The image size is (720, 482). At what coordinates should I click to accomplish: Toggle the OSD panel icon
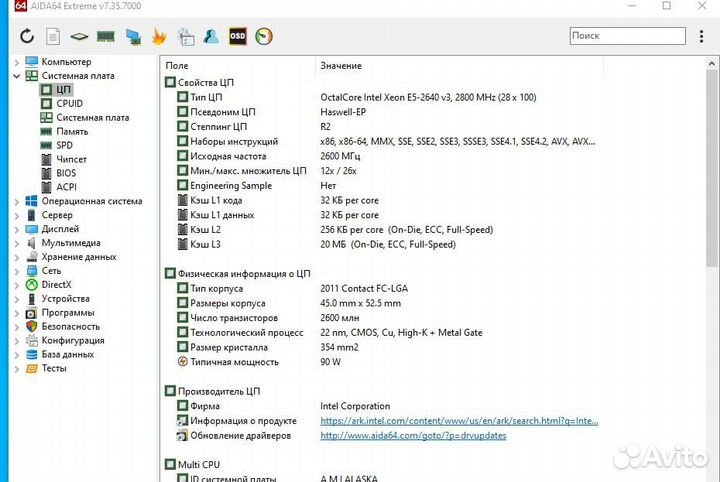tap(238, 36)
